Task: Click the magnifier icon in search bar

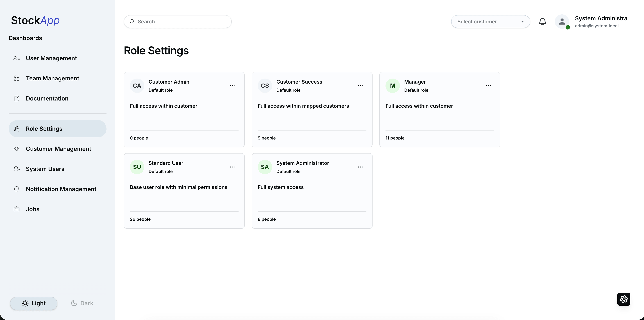Action: coord(132,22)
